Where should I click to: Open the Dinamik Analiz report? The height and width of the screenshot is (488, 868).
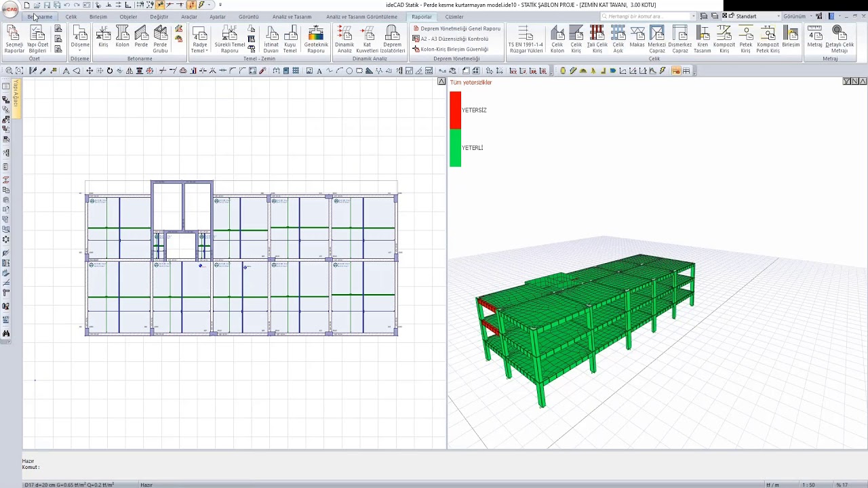344,39
